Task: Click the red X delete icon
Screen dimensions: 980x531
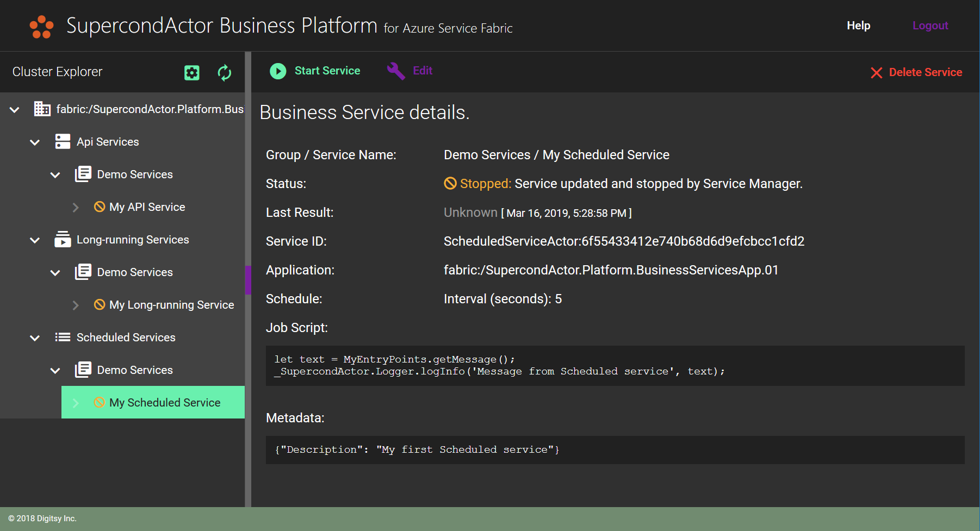Action: (x=876, y=73)
